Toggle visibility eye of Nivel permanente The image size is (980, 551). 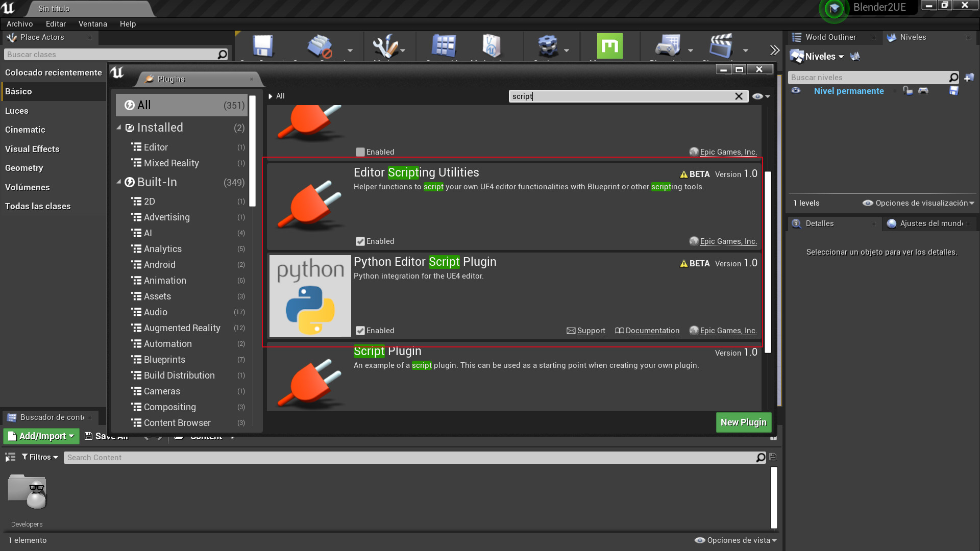[796, 91]
